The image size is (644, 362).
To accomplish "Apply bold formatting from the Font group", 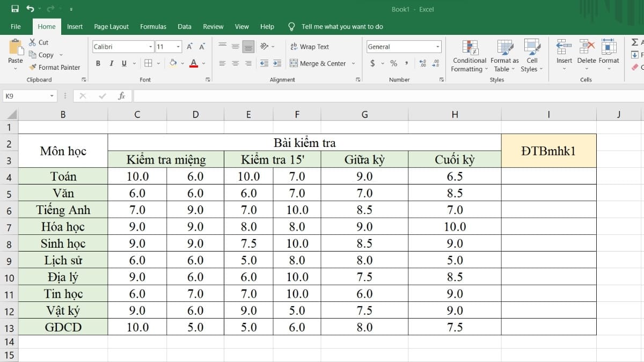I will [x=98, y=63].
